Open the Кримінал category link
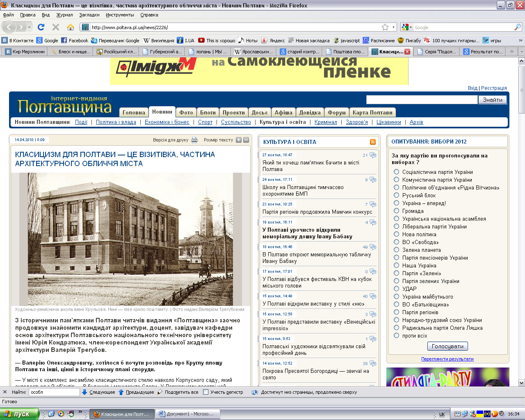525x420 pixels. pos(326,122)
